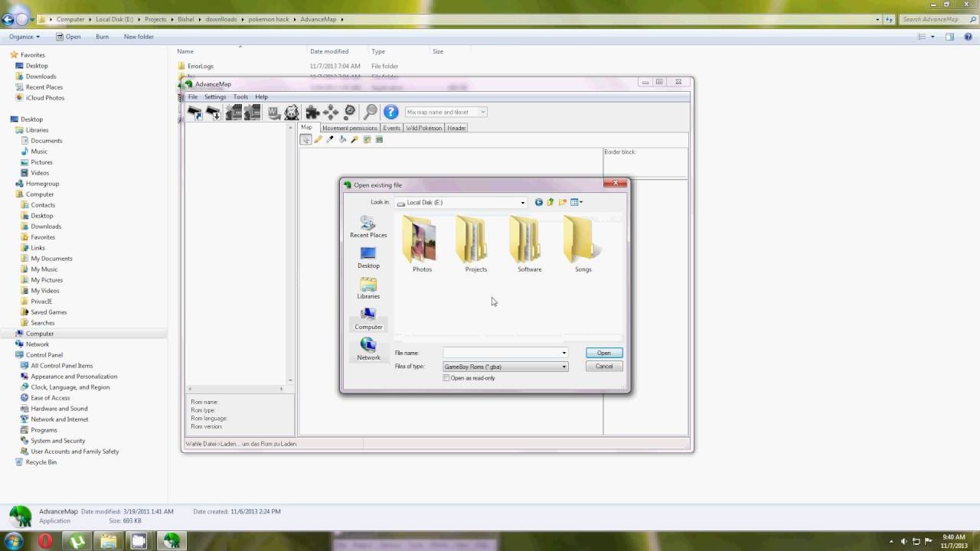980x551 pixels.
Task: Click the Cancel button in the dialog
Action: coord(604,366)
